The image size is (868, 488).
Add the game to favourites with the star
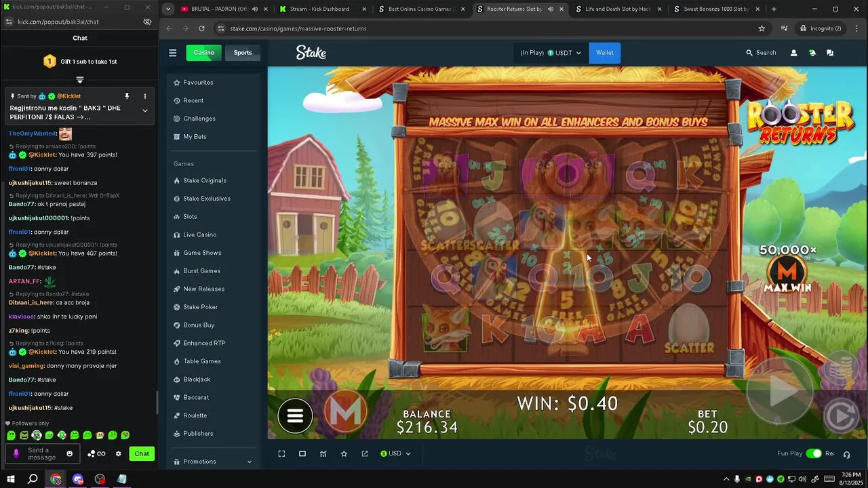click(x=344, y=453)
